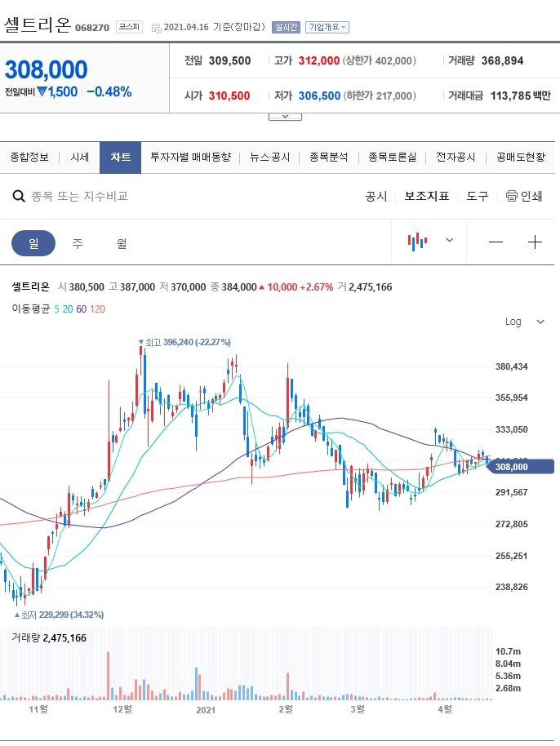Click the 12월 label on time axis
Viewport: 560px width, 746px height.
click(x=122, y=709)
